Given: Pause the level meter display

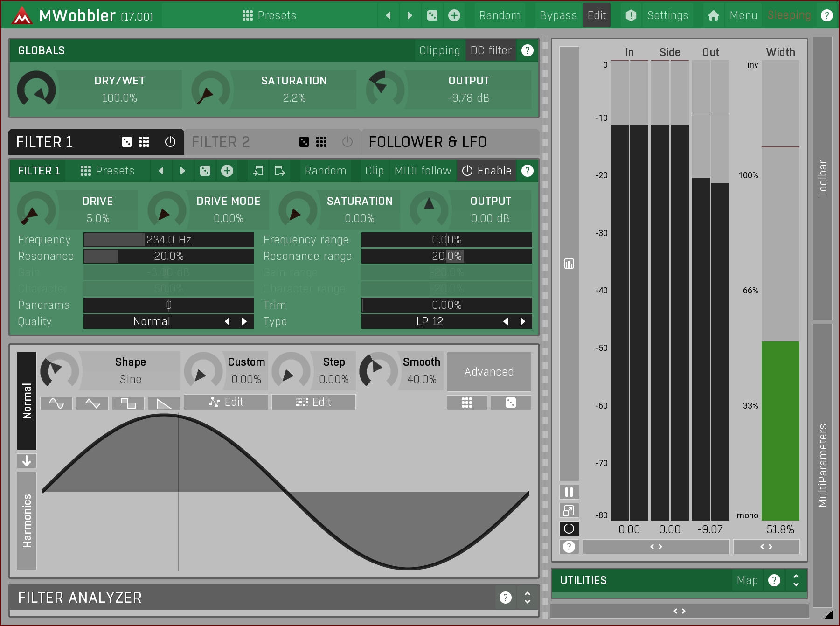Looking at the screenshot, I should pos(569,492).
